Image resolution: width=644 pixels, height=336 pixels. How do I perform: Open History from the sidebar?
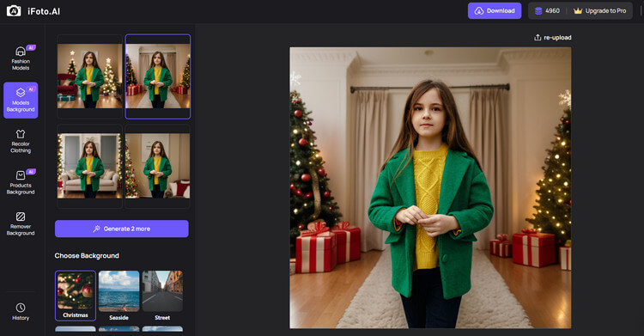21,312
